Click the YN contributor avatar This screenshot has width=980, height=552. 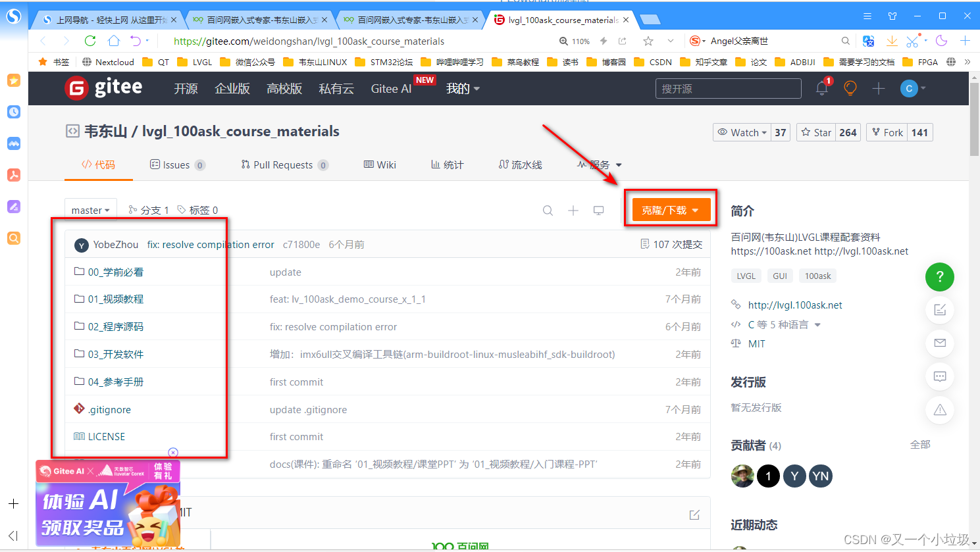820,476
